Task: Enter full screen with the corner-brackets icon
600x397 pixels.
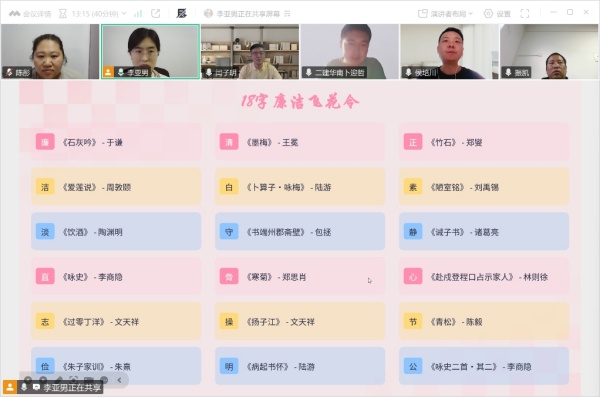Action: 525,14
